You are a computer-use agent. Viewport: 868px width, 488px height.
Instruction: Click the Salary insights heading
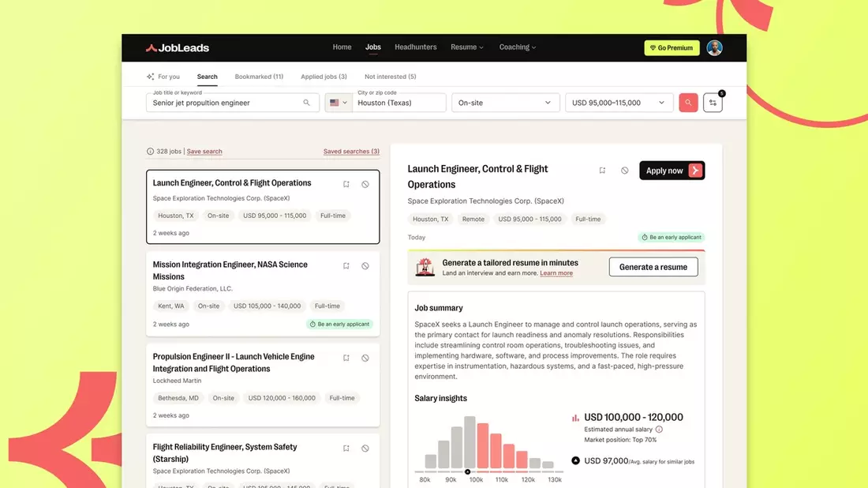tap(440, 398)
